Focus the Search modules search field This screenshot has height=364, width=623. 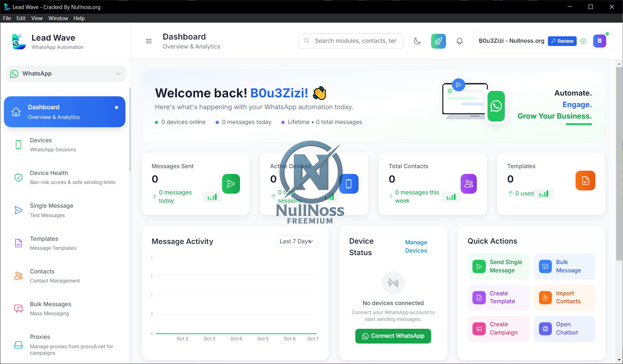tap(350, 41)
